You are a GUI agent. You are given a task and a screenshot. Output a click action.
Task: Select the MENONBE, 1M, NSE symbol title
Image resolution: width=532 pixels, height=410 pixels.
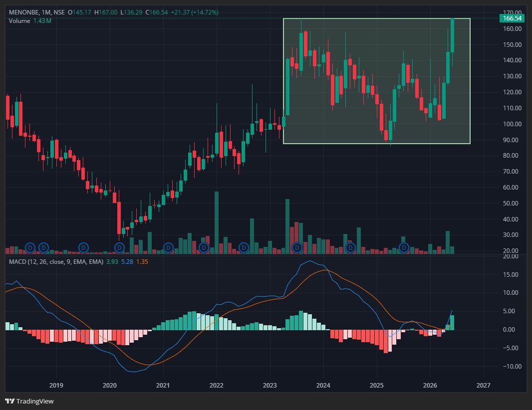tap(36, 12)
